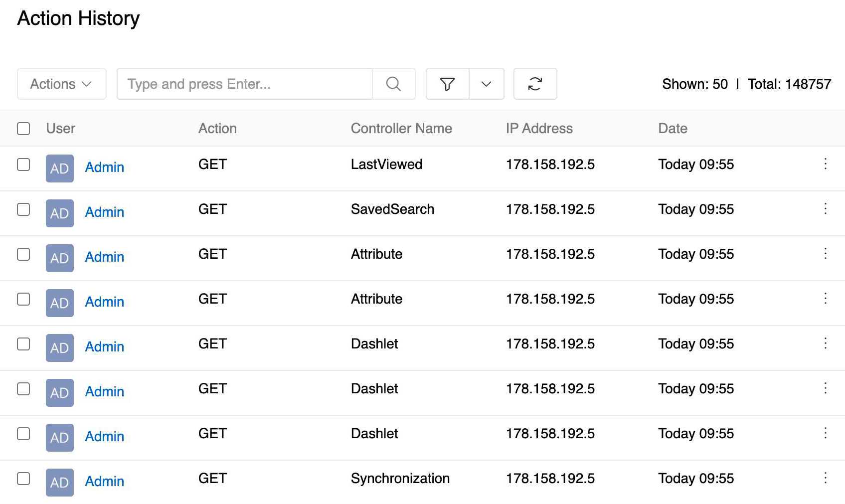
Task: Focus the 'Type and press Enter' search field
Action: coord(244,84)
